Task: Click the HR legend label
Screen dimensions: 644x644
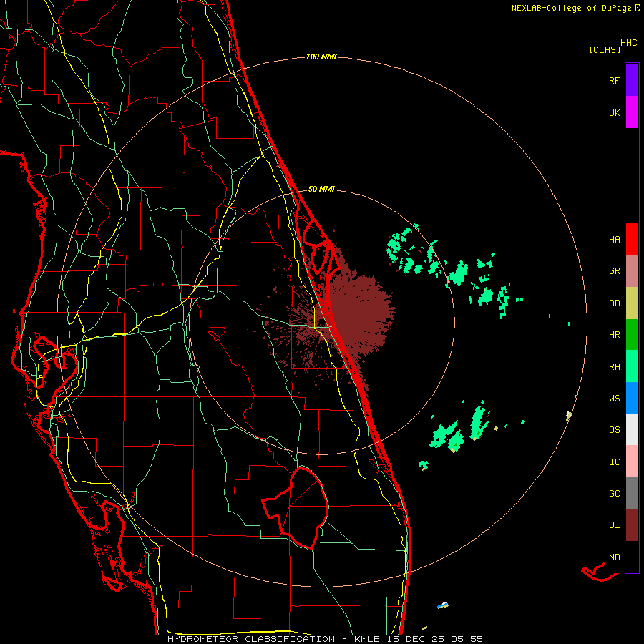Action: point(614,334)
